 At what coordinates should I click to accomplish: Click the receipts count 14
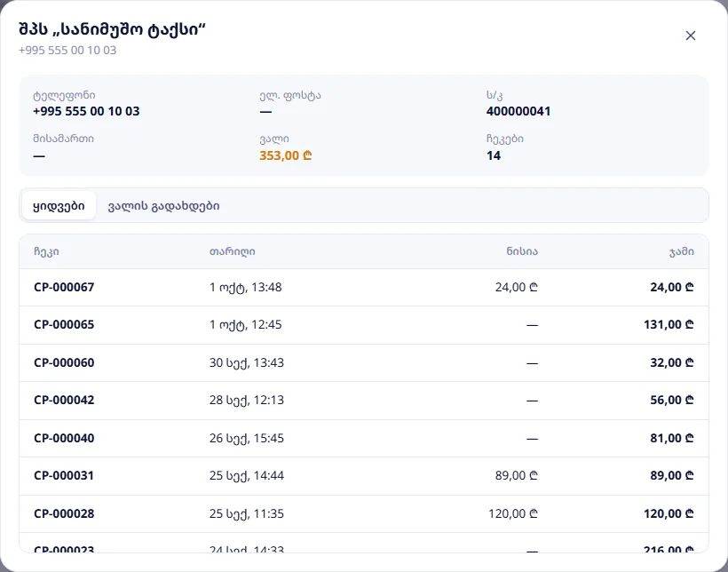tap(494, 155)
